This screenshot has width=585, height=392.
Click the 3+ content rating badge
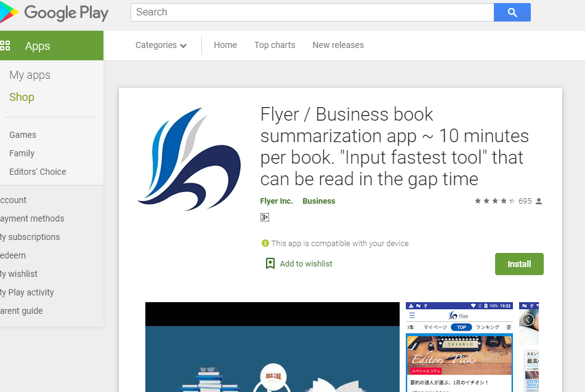(265, 217)
